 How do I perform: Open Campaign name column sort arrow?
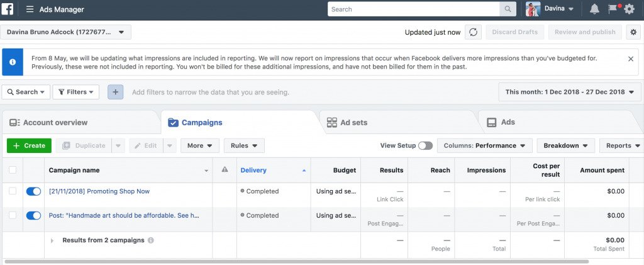206,171
